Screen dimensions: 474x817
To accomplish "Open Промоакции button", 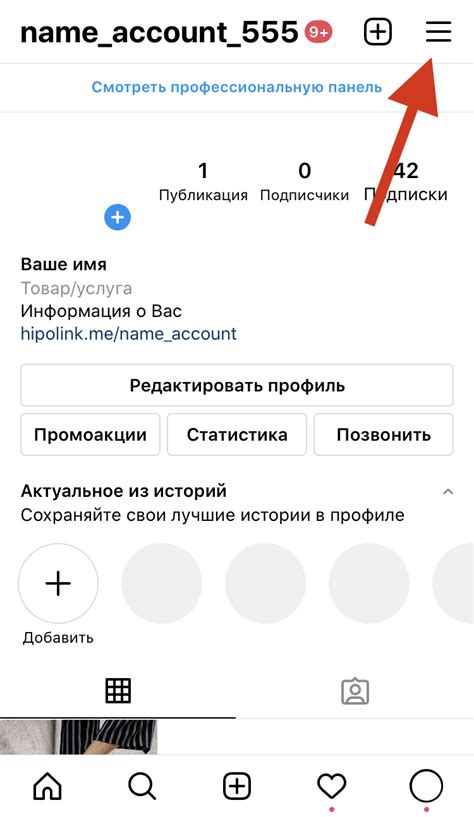I will point(90,435).
